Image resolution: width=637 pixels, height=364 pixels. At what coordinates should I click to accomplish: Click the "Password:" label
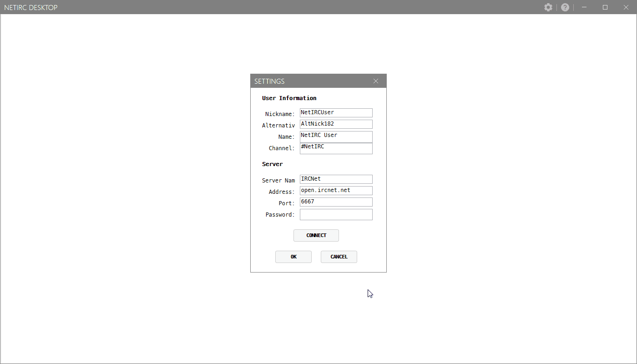(280, 215)
